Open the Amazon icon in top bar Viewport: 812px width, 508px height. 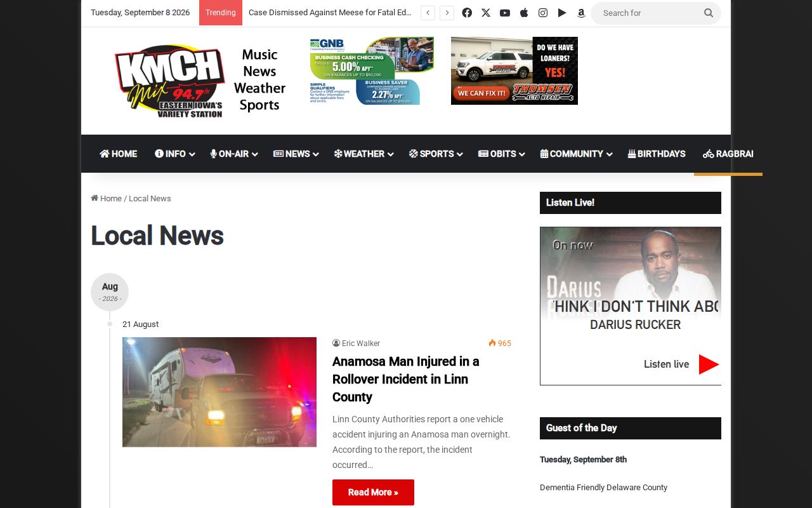point(581,13)
